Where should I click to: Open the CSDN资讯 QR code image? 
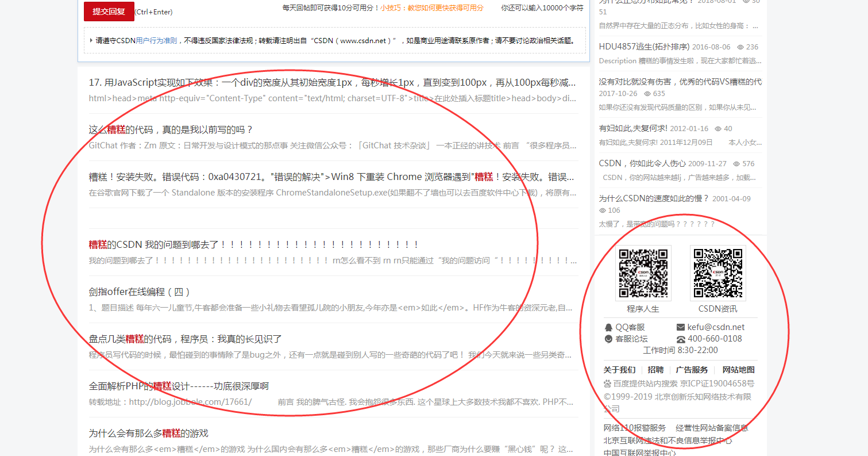point(717,273)
